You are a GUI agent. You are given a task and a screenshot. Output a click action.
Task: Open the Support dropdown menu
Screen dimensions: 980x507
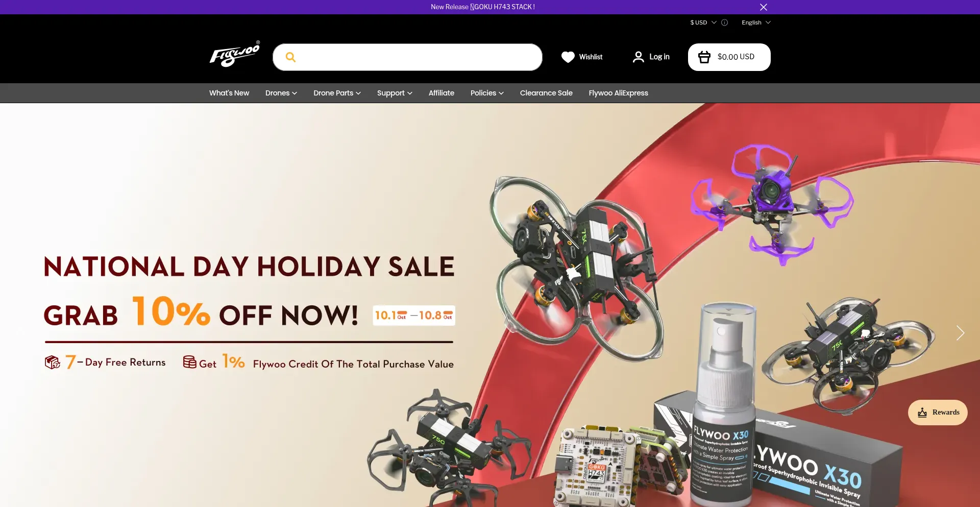pyautogui.click(x=395, y=93)
